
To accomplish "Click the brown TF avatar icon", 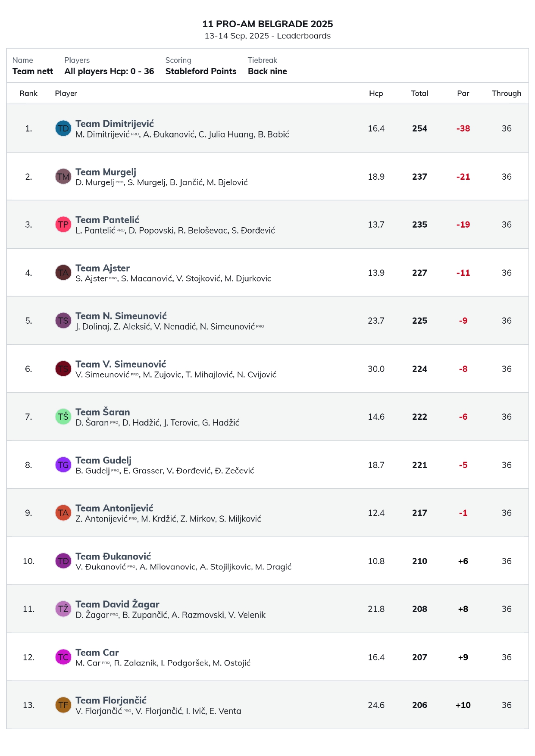I will [x=63, y=705].
